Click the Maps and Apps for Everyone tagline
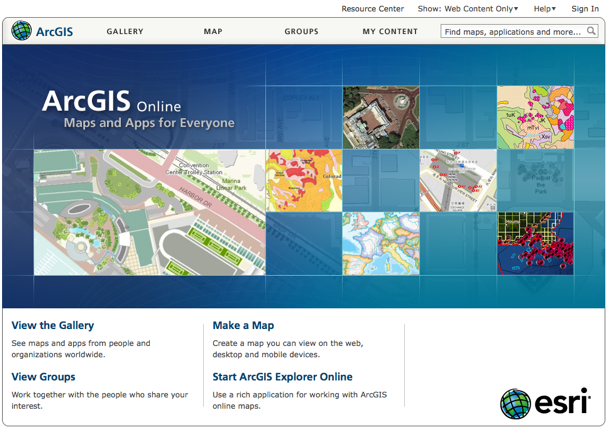The height and width of the screenshot is (429, 608). pos(149,123)
